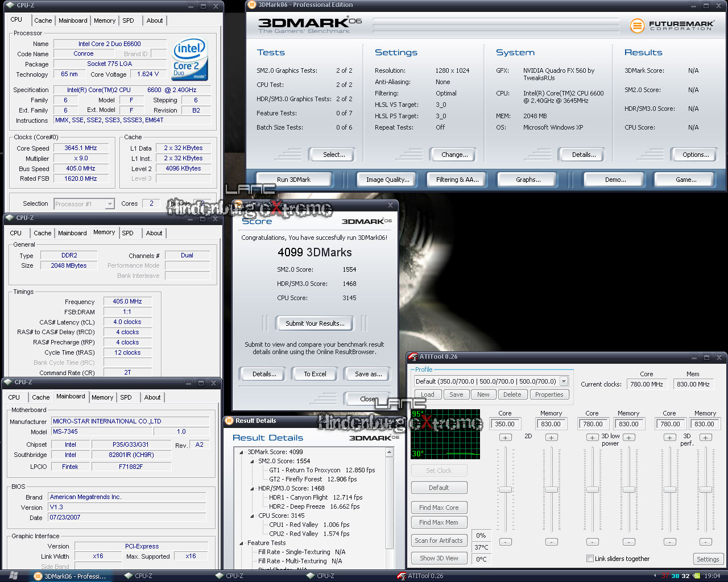Open ATITool 0.26 from its taskbar button
The height and width of the screenshot is (582, 728).
point(420,576)
